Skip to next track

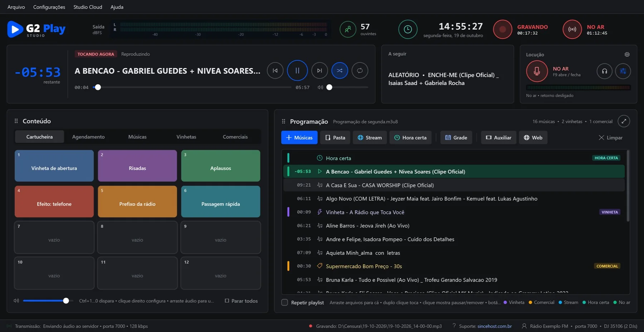tap(319, 70)
